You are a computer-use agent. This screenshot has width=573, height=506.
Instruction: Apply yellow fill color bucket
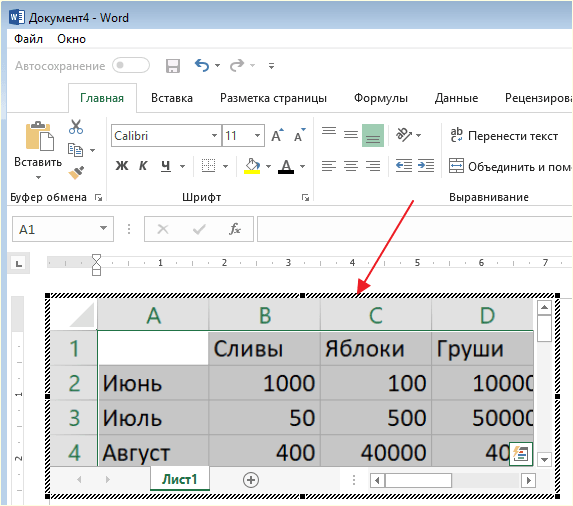pyautogui.click(x=252, y=166)
